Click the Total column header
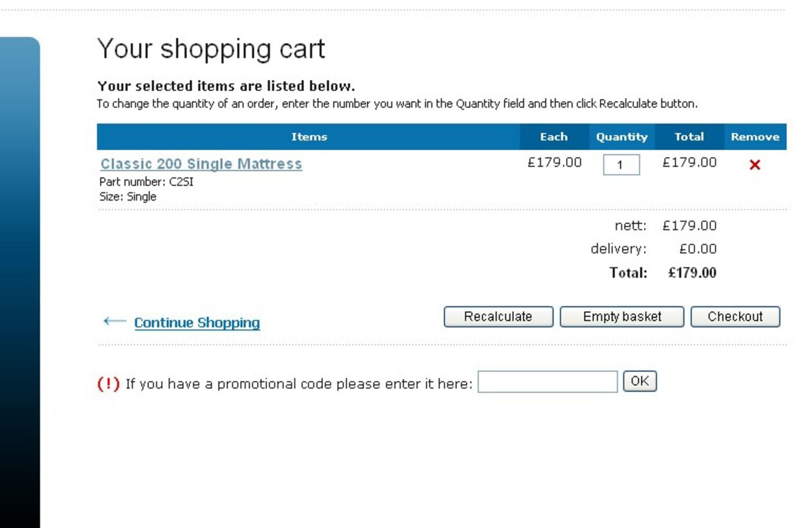This screenshot has width=812, height=528. tap(689, 137)
